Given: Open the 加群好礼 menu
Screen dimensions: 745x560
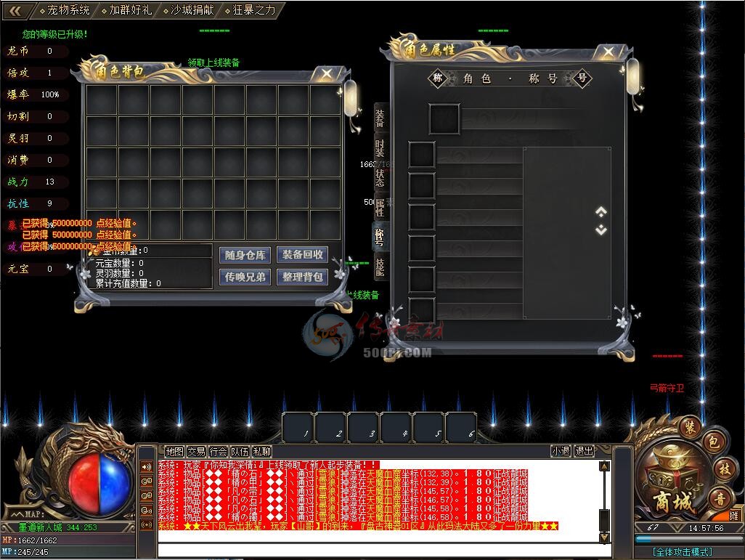Looking at the screenshot, I should point(127,10).
